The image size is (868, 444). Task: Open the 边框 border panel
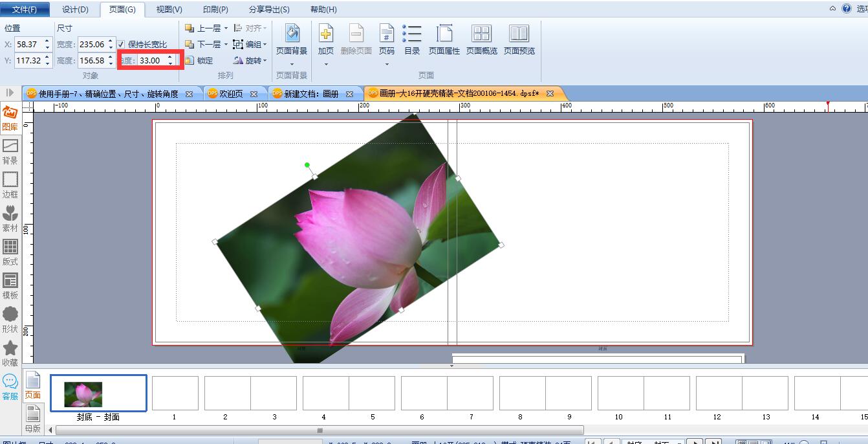tap(10, 185)
